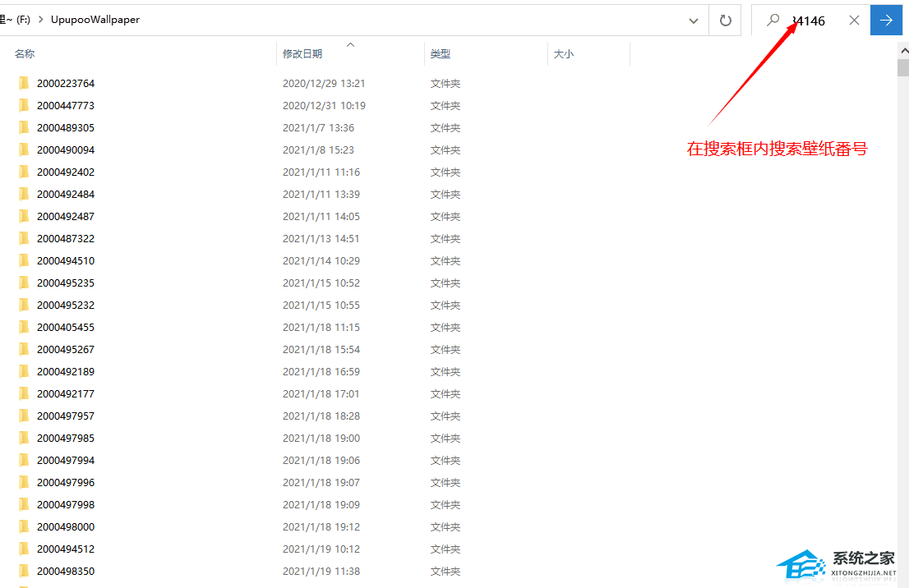Click folder icon of 2000223764
Screen dimensions: 909x588
[x=24, y=83]
